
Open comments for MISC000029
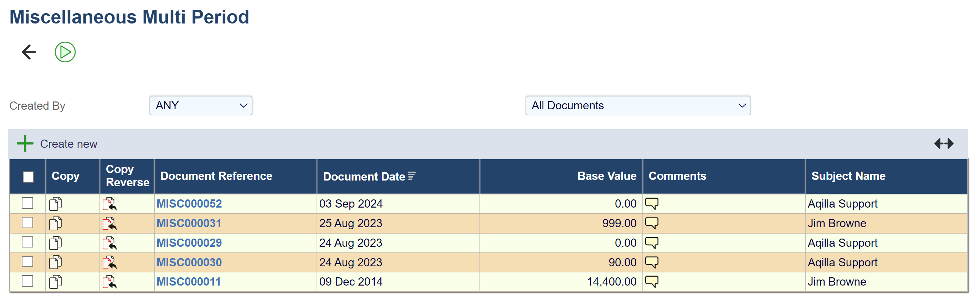pos(651,243)
